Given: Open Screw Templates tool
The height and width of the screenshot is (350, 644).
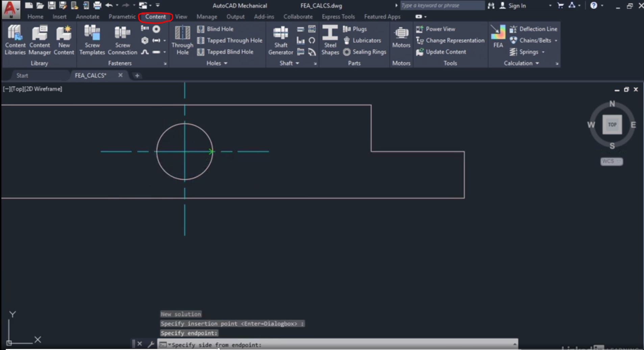Looking at the screenshot, I should 92,40.
